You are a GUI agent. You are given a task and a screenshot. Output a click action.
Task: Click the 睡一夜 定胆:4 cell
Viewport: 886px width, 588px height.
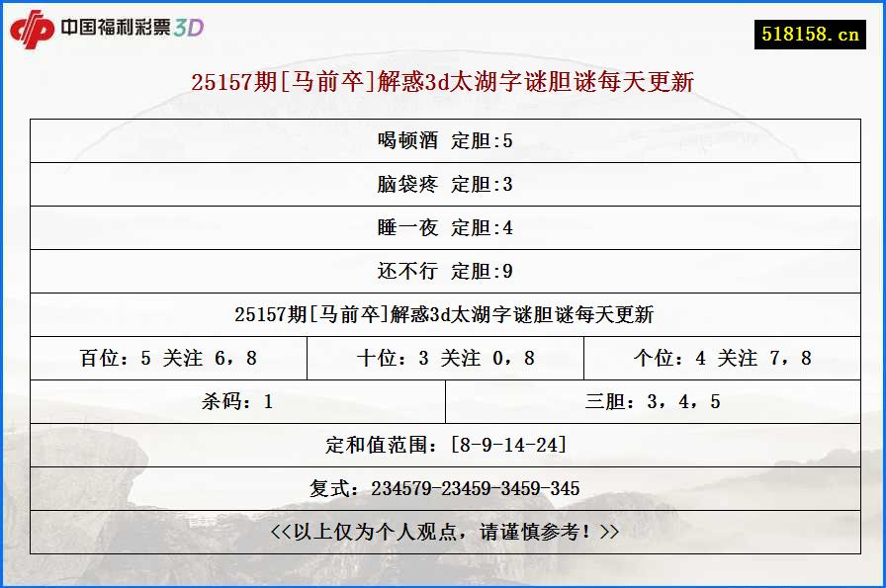pyautogui.click(x=442, y=227)
